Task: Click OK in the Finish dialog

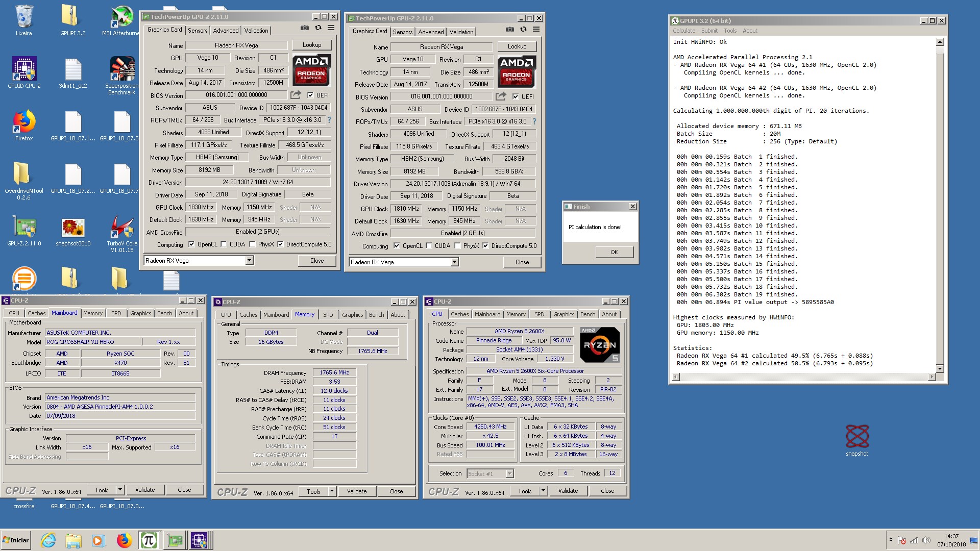Action: pos(614,252)
